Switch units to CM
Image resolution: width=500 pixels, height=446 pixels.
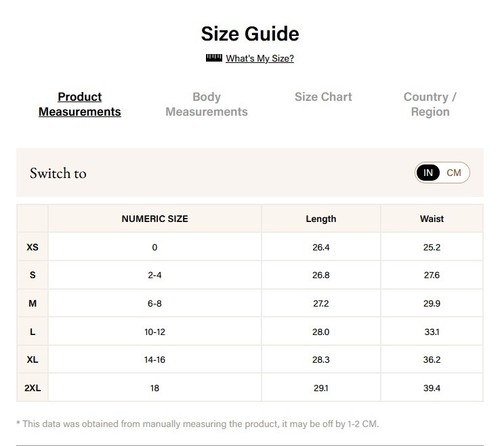[x=454, y=173]
